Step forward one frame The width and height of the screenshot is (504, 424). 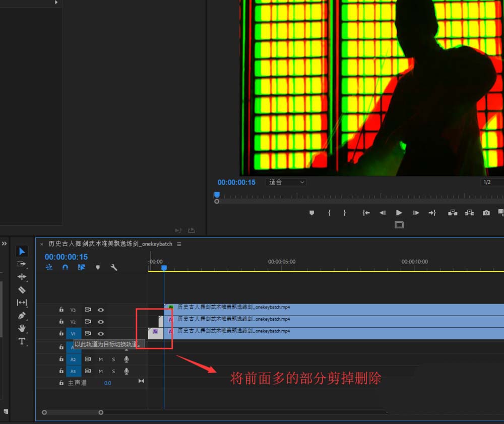tap(416, 213)
